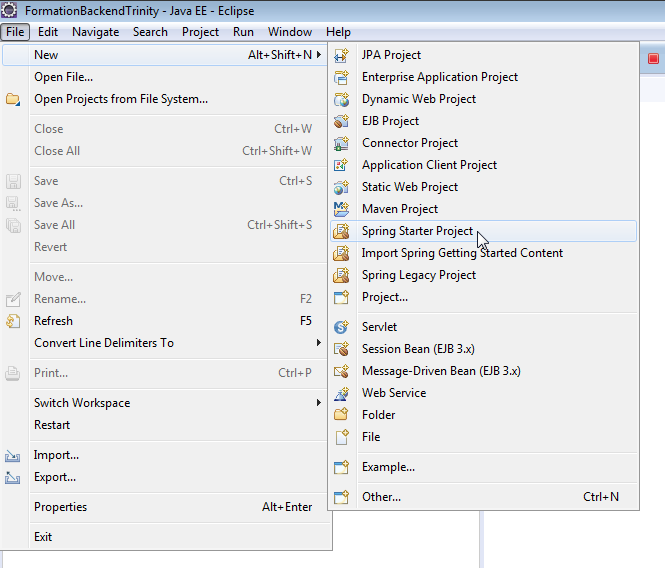665x568 pixels.
Task: Open the Window menu
Action: pos(290,32)
